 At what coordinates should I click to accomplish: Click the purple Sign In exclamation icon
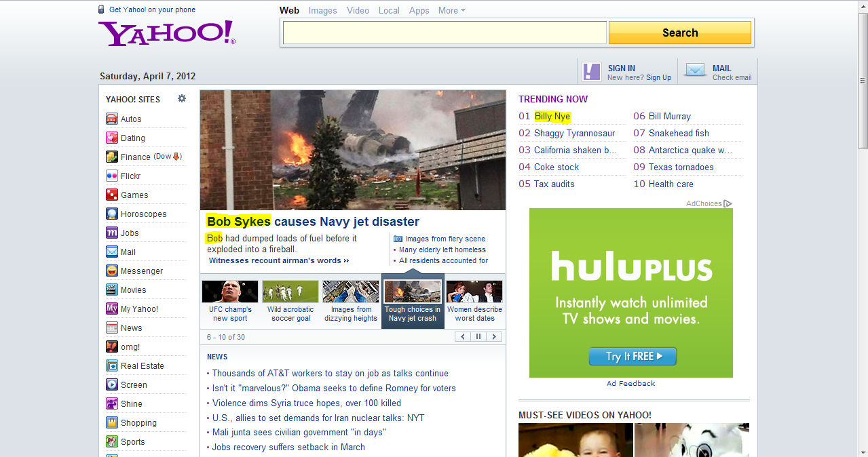pyautogui.click(x=592, y=72)
